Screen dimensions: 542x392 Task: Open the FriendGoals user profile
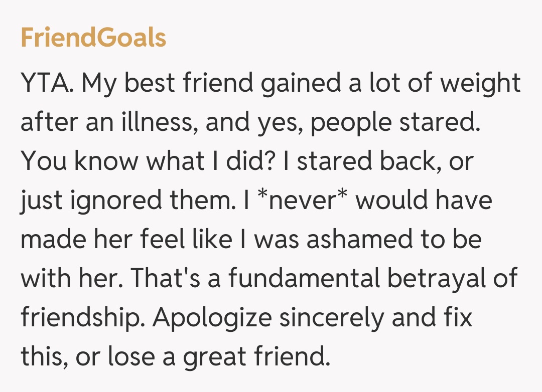[x=93, y=38]
